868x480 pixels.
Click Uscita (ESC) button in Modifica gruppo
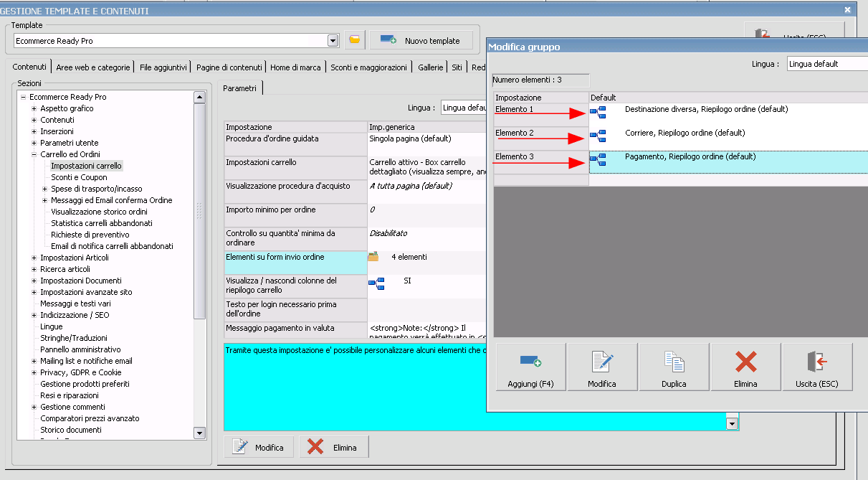click(x=817, y=367)
